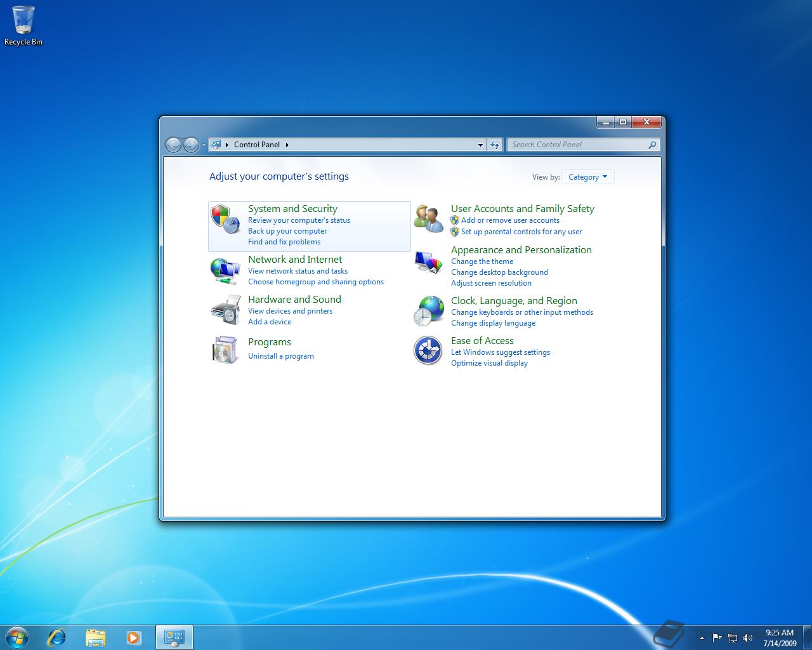Screen dimensions: 812x650
Task: Open Network and Internet category
Action: tap(295, 260)
